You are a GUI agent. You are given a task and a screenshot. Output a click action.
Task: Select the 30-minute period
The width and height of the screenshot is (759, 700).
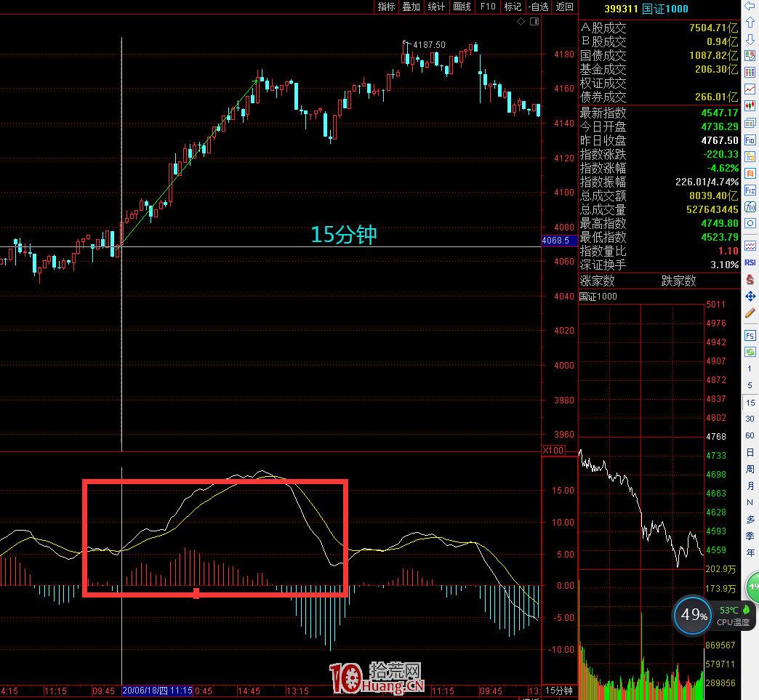(x=750, y=419)
